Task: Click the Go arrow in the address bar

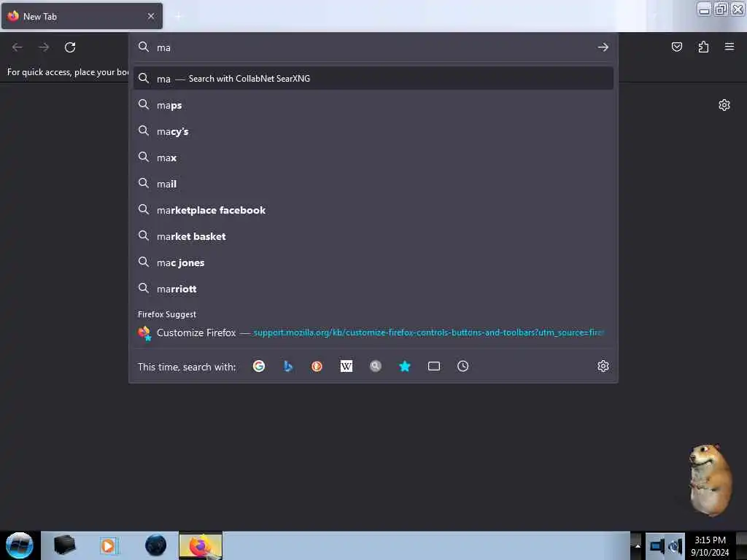Action: [x=603, y=47]
